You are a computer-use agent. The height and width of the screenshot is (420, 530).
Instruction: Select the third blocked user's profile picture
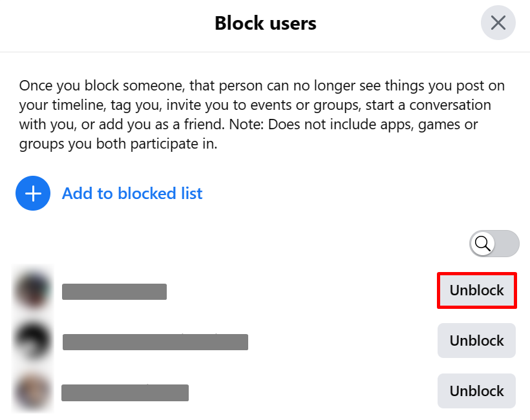[32, 391]
